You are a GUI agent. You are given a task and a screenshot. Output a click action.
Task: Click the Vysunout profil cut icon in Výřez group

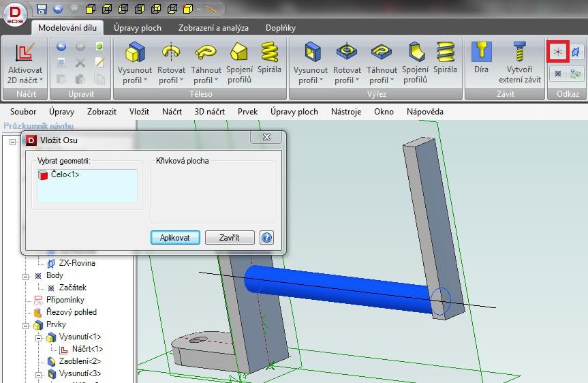pos(312,52)
